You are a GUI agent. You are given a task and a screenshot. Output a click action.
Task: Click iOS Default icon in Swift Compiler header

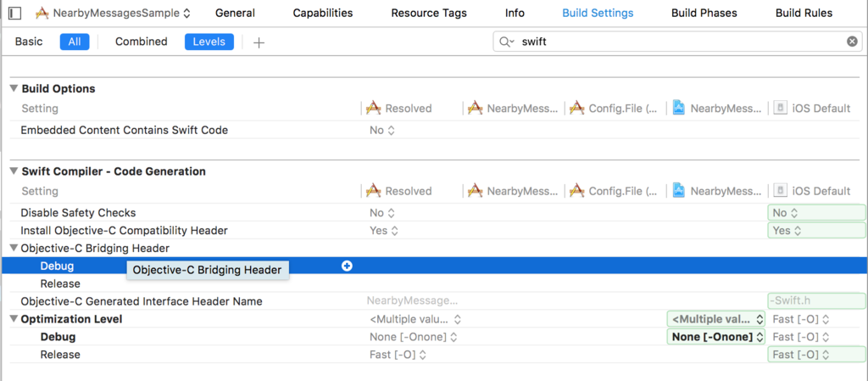coord(781,191)
